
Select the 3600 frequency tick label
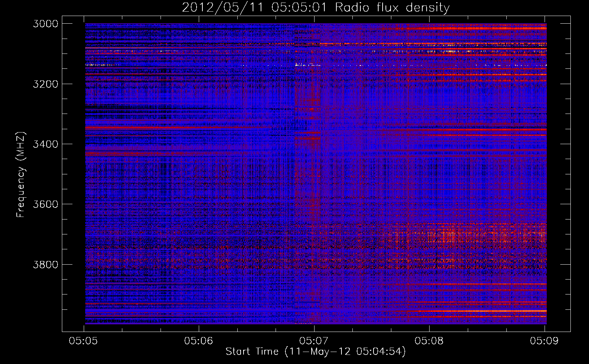(x=46, y=204)
